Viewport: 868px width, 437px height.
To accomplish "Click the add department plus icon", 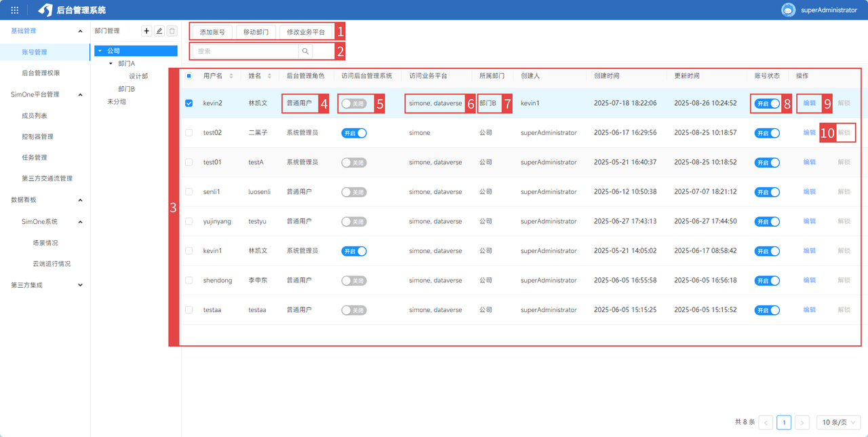I will click(x=146, y=31).
